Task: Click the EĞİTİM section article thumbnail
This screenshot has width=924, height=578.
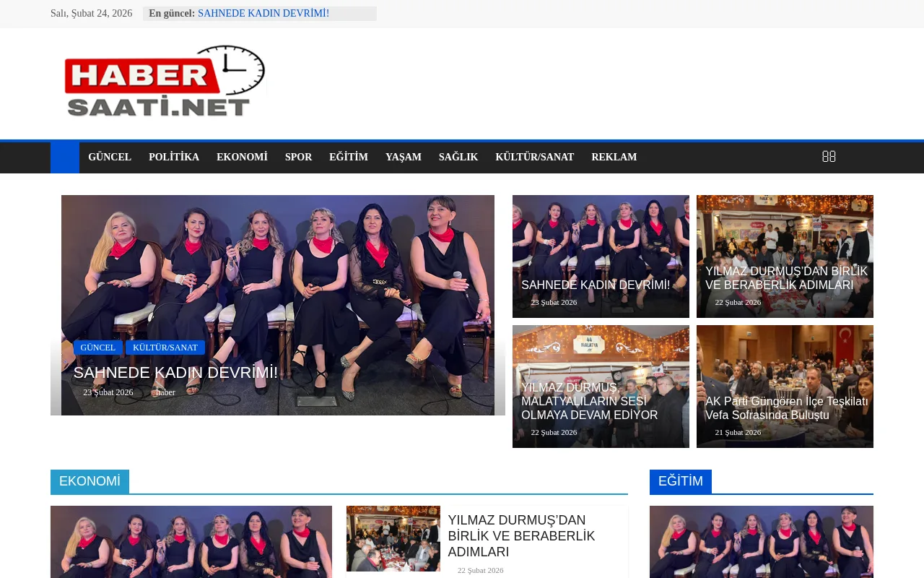Action: pos(761,541)
